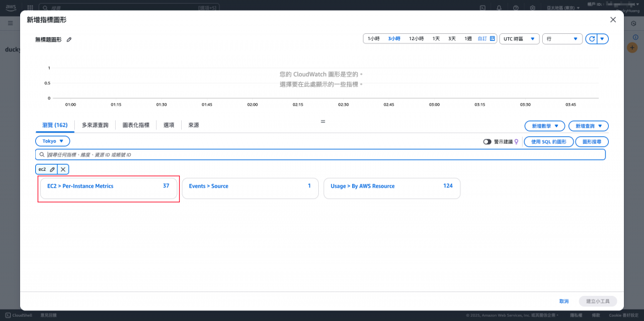Select the 1週 time range
Screen dimensions: 644x321
468,38
